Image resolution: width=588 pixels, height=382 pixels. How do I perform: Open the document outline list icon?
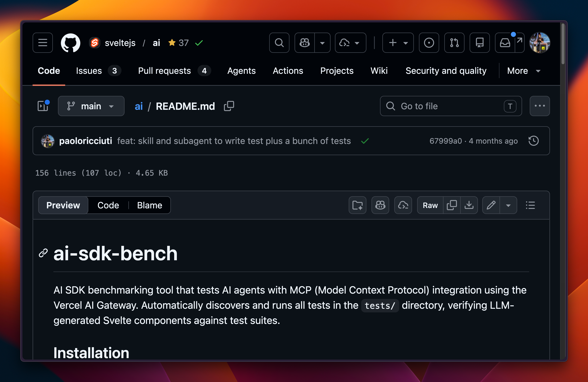click(530, 205)
